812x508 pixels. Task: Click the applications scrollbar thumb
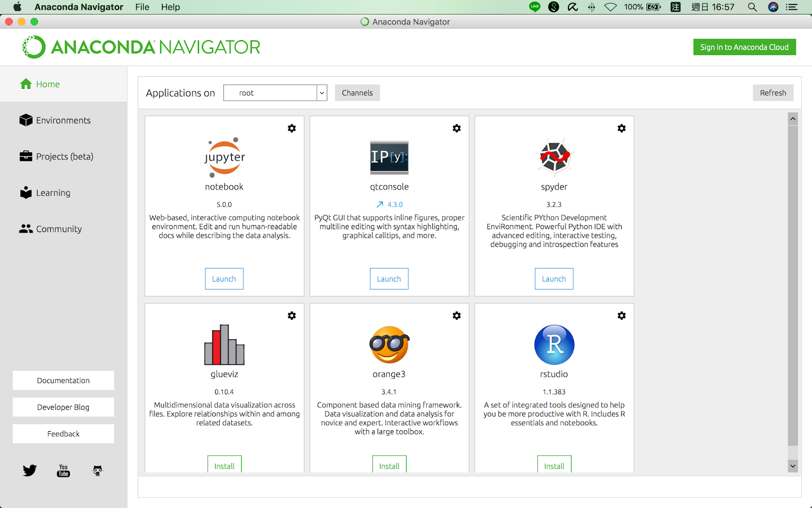coord(793,285)
